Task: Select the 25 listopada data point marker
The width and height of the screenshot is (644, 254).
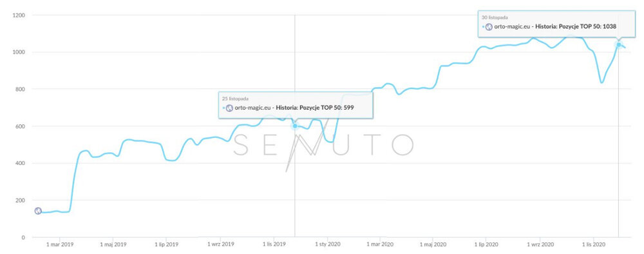Action: pyautogui.click(x=295, y=126)
